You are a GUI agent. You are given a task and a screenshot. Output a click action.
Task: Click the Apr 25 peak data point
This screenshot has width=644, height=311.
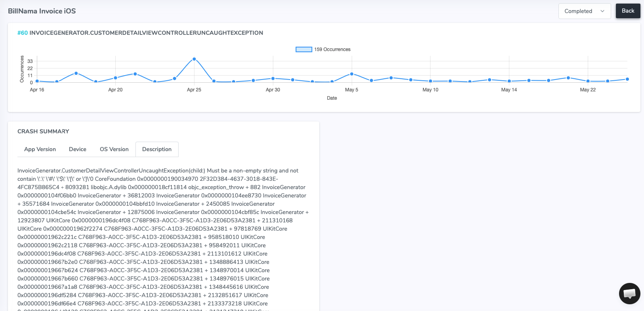(194, 59)
